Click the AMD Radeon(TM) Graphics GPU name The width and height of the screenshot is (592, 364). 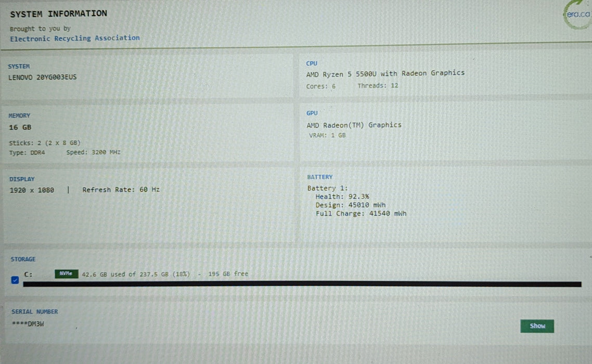(x=354, y=125)
